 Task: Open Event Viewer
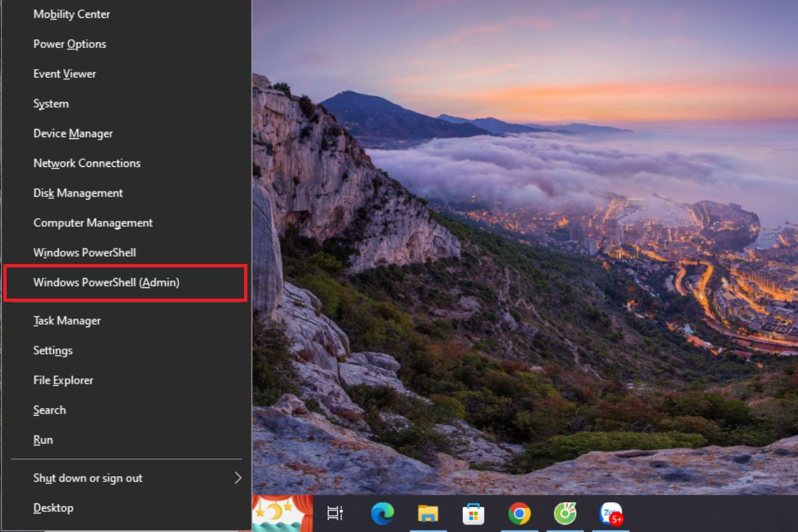[x=126, y=74]
